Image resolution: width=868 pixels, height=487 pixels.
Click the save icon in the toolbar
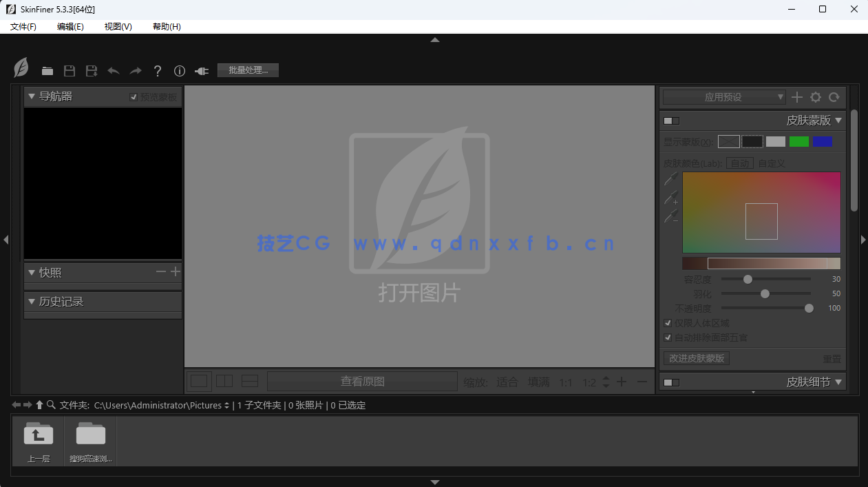pyautogui.click(x=69, y=70)
